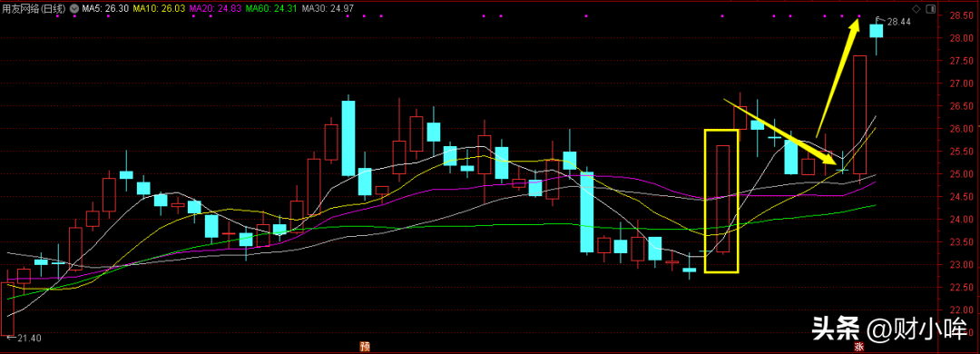Screen dimensions: 980x354
Task: Open the dropdown next to 用友网络(日线)
Action: 75,9
